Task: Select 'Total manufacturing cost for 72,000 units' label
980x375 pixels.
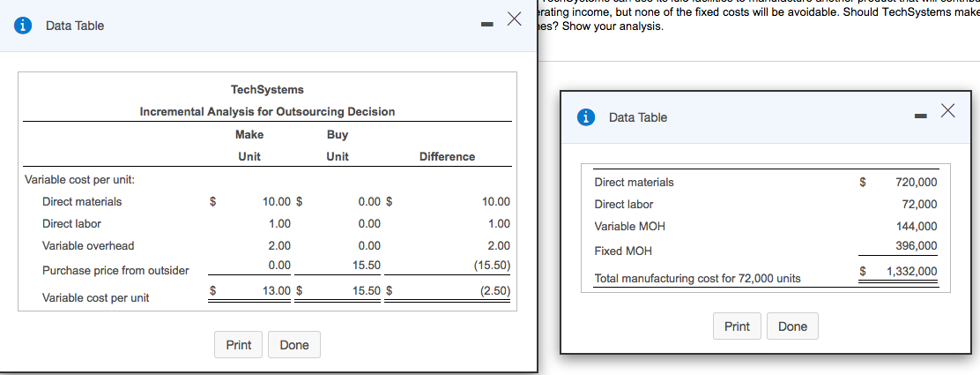Action: pos(697,279)
